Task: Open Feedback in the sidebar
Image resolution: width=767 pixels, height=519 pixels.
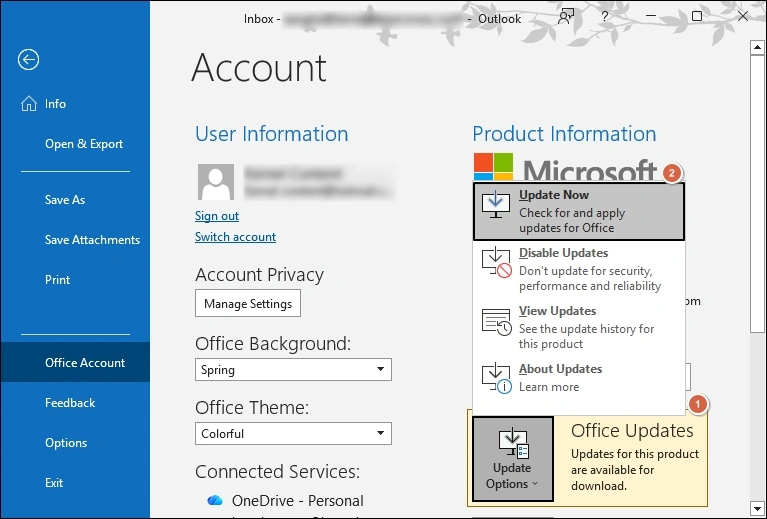Action: pyautogui.click(x=75, y=403)
